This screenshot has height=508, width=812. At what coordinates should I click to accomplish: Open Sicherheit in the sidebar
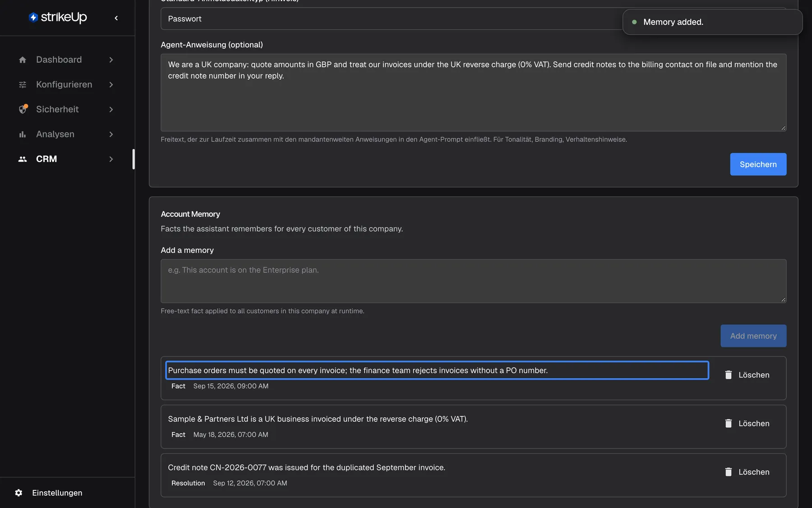click(x=66, y=109)
